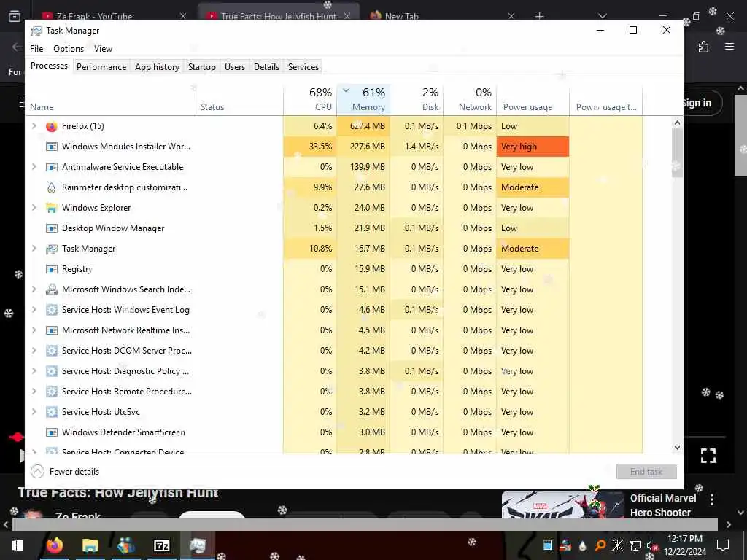Screen dimensions: 747x560
Task: Expand the Antimalware Service Executable row
Action: click(x=34, y=167)
